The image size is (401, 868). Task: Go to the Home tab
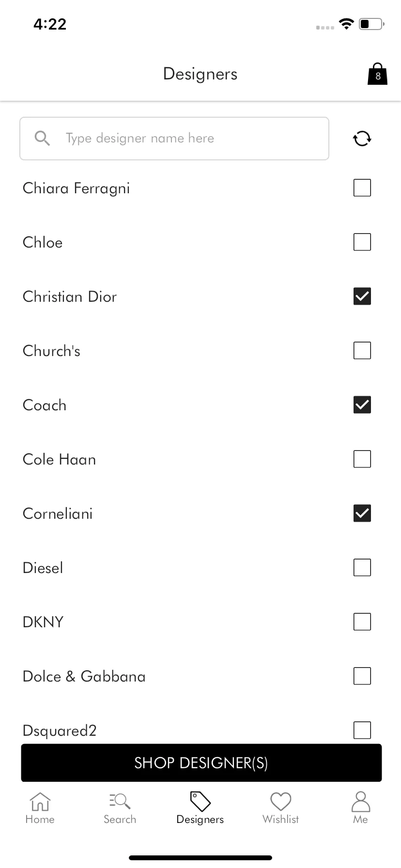coord(40,808)
